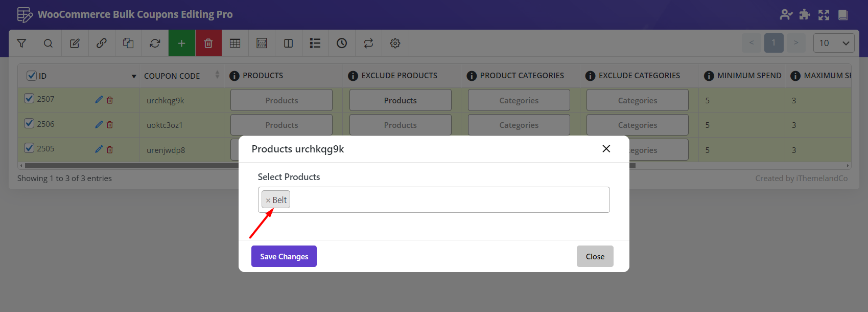Open the rows-per-page dropdown showing 10
Viewport: 868px width, 312px height.
pos(833,43)
